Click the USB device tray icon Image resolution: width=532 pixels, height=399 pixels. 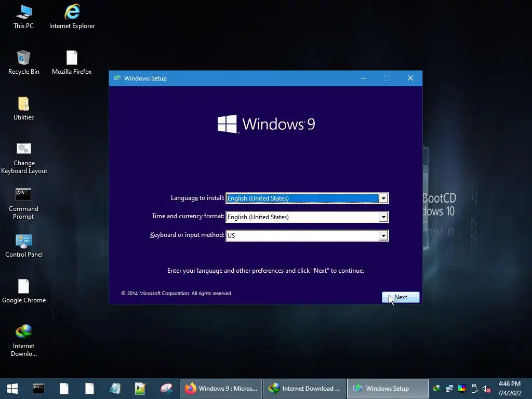point(474,389)
